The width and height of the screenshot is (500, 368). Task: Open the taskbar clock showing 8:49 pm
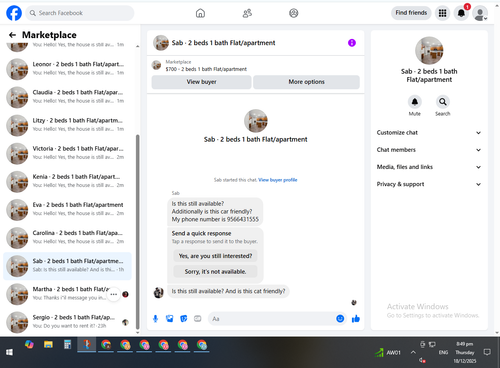[x=465, y=352]
